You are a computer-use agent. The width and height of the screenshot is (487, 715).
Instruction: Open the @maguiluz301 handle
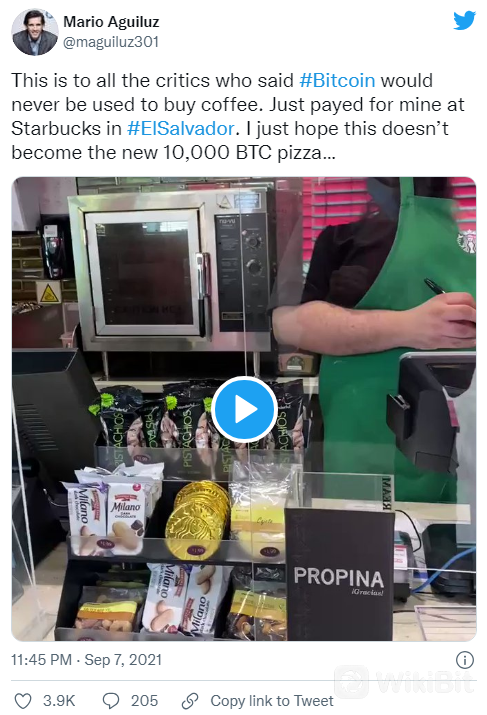111,42
